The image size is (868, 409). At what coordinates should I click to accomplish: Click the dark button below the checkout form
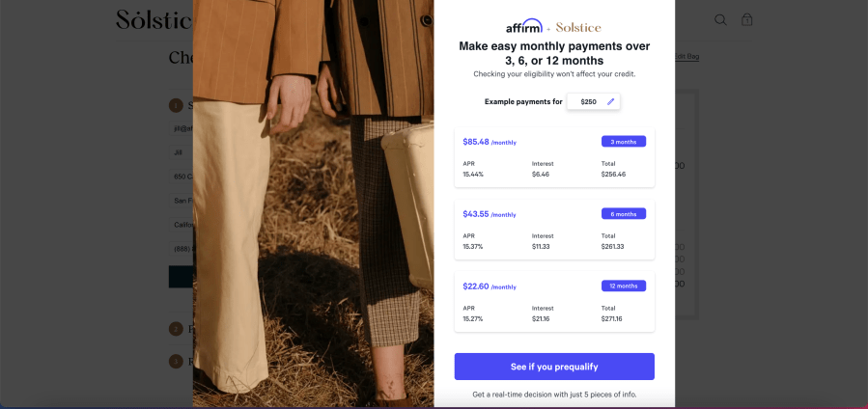click(182, 277)
